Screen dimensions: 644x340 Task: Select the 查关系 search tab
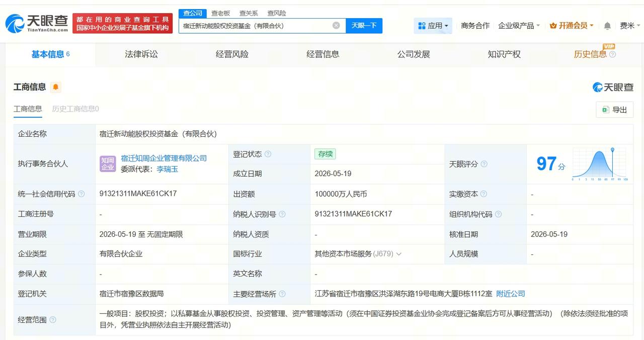click(249, 13)
